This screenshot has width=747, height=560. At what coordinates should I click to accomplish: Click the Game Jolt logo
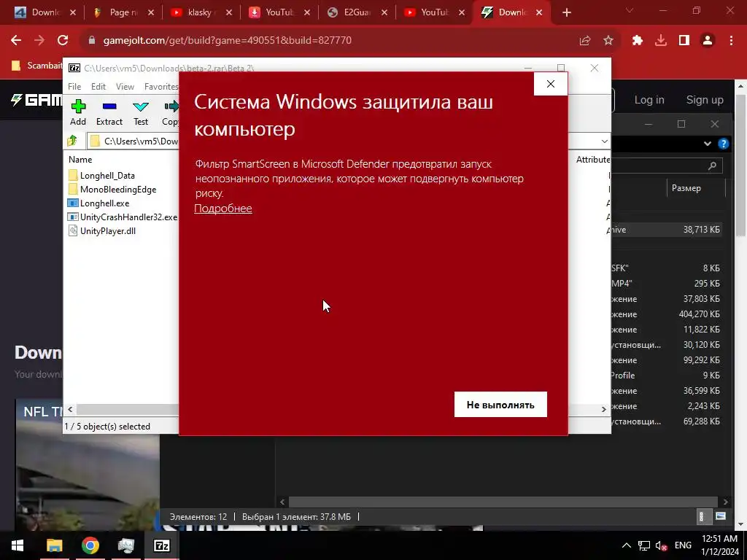coord(36,100)
